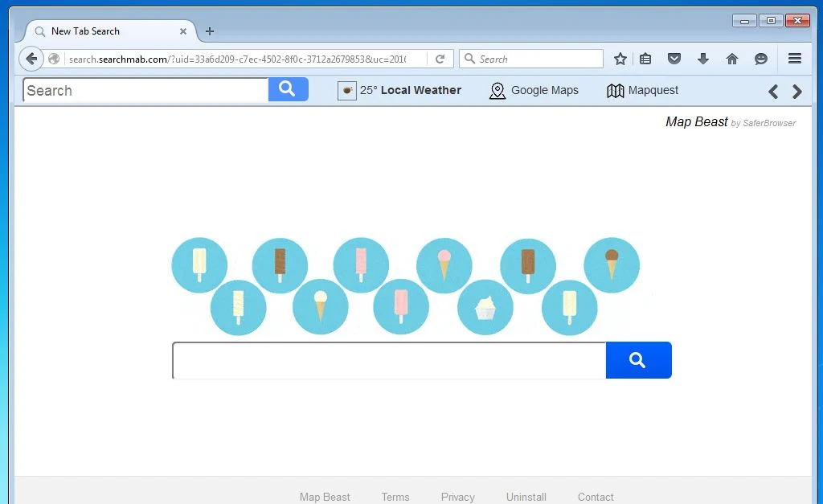Open the Terms footer link
Screen dimensions: 823x504
click(x=395, y=497)
